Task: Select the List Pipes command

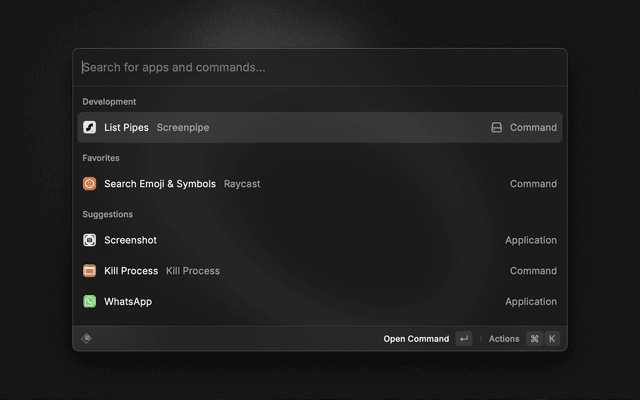Action: pos(126,127)
